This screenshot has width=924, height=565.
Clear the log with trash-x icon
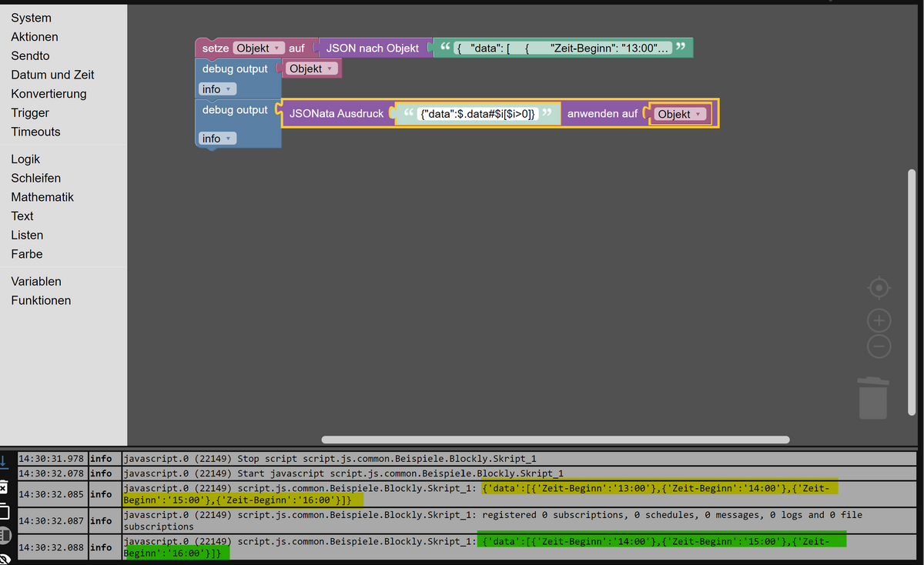point(4,487)
